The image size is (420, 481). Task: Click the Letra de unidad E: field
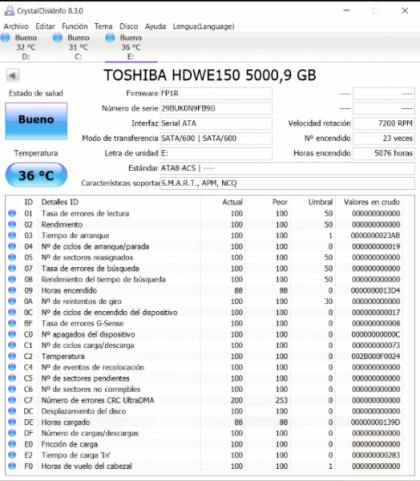[216, 153]
